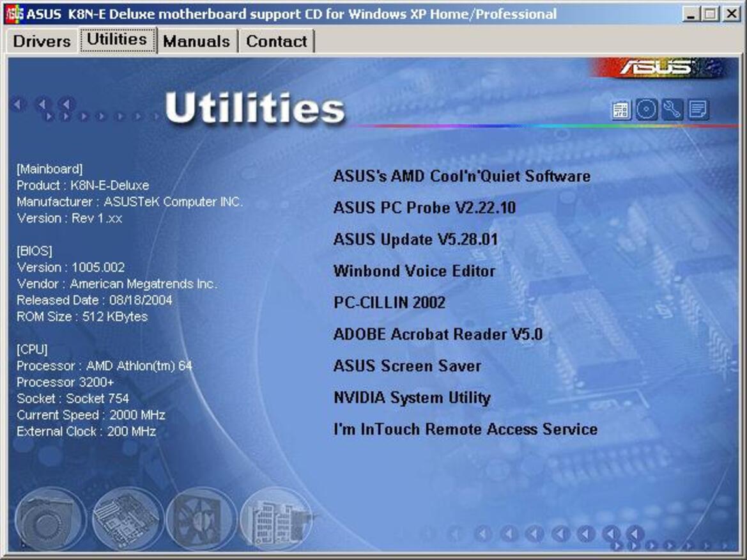Switch to the Drivers tab
Viewport: 747px width, 560px height.
[x=42, y=41]
